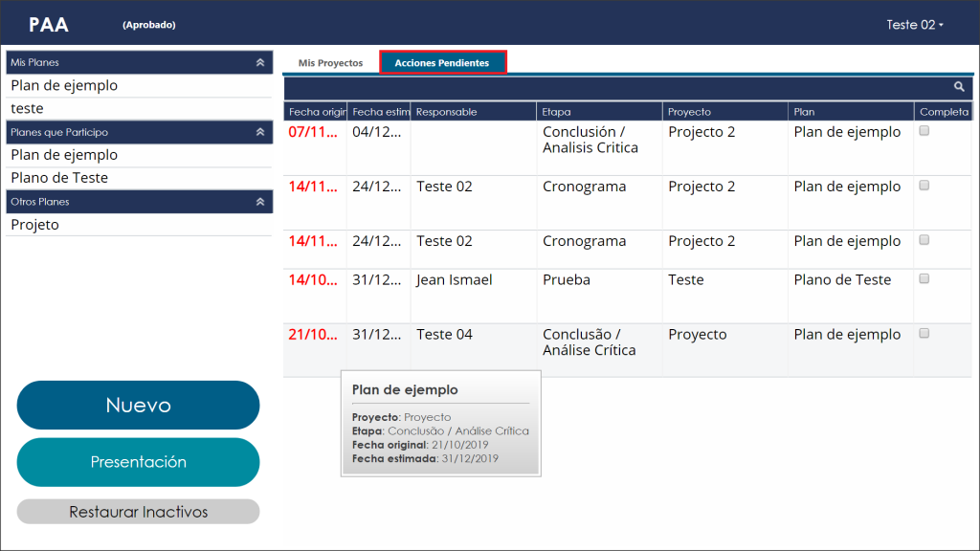Switch to the Mis Proyectos tab
Screen dimensions: 980x551
(x=330, y=63)
